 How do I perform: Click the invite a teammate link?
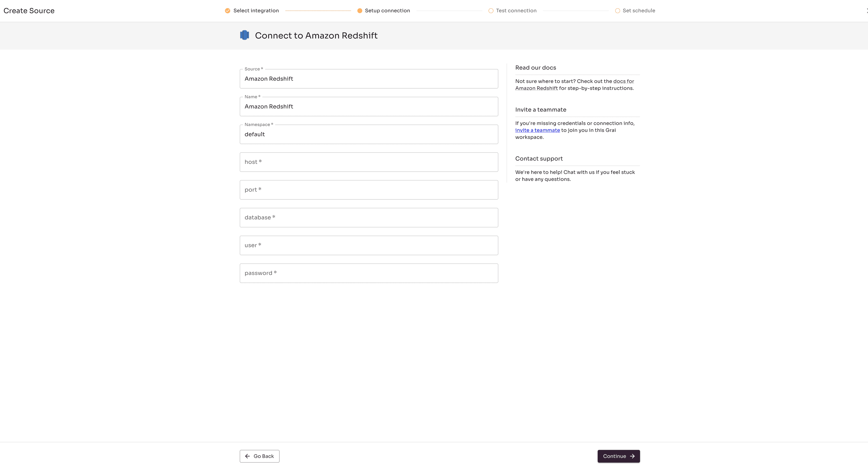coord(537,130)
